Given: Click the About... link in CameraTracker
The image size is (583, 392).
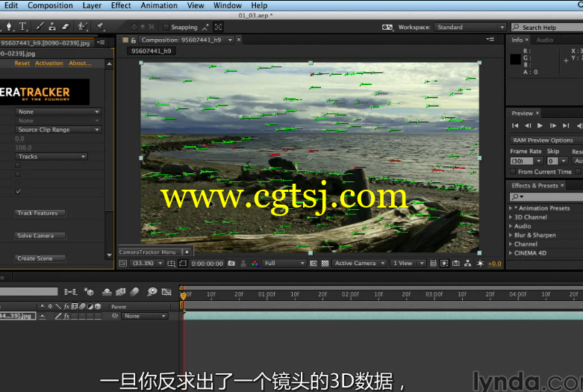Looking at the screenshot, I should [80, 63].
